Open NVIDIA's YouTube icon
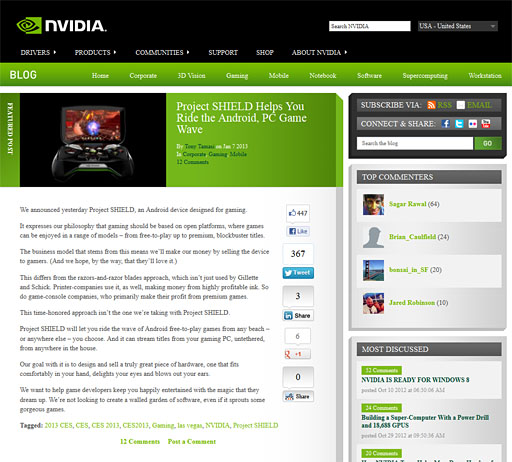This screenshot has width=512, height=462. pyautogui.click(x=486, y=124)
